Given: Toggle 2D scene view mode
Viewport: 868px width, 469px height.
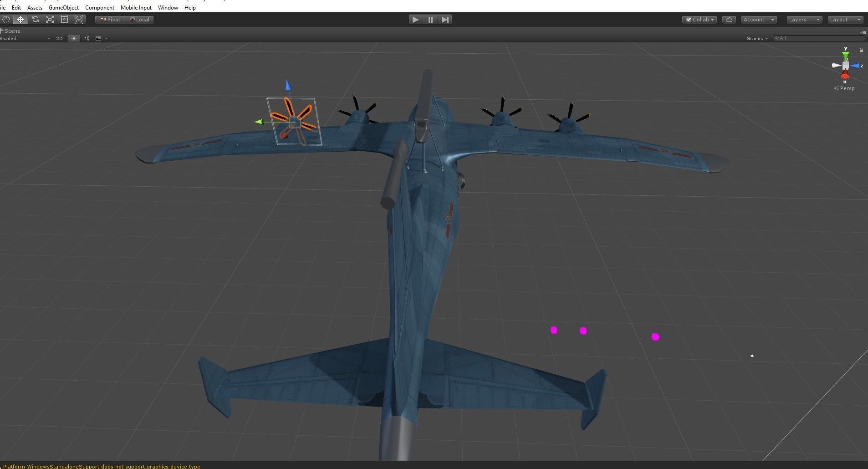Looking at the screenshot, I should 59,39.
